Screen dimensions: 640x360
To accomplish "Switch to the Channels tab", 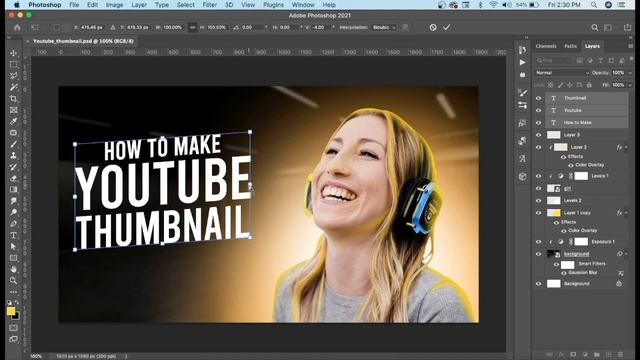I will 546,46.
